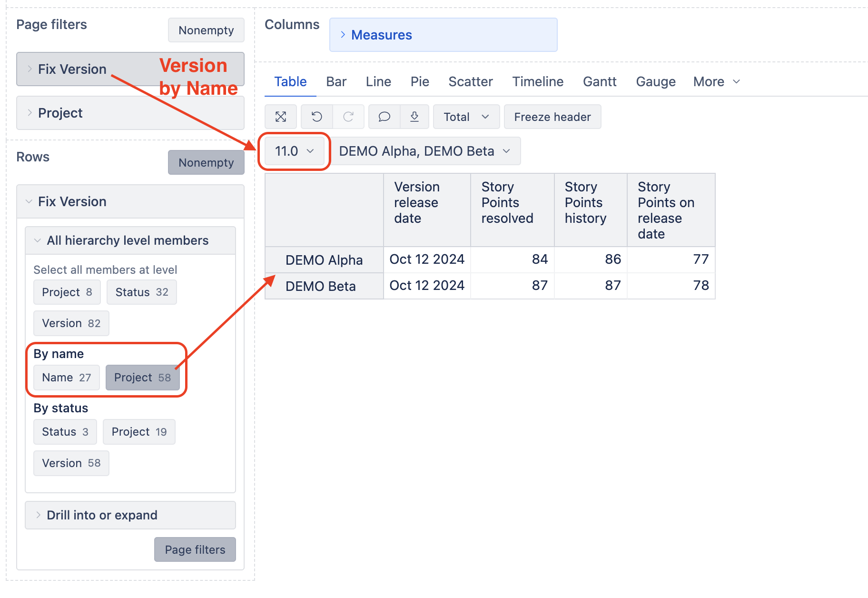
Task: Click Story Points history column header
Action: [x=591, y=210]
